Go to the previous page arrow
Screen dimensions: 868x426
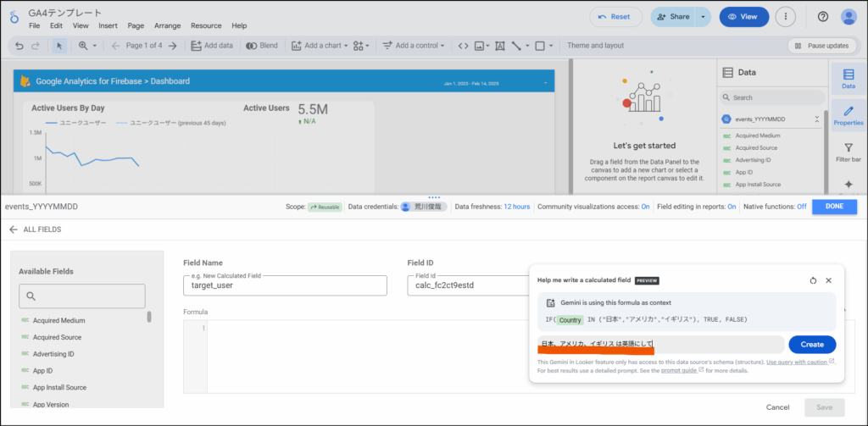(x=115, y=46)
